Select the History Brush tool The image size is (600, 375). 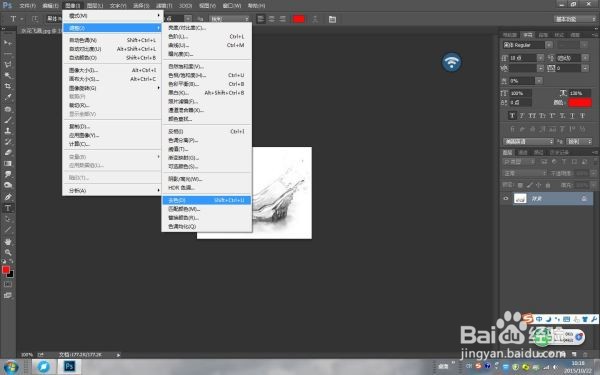click(8, 142)
